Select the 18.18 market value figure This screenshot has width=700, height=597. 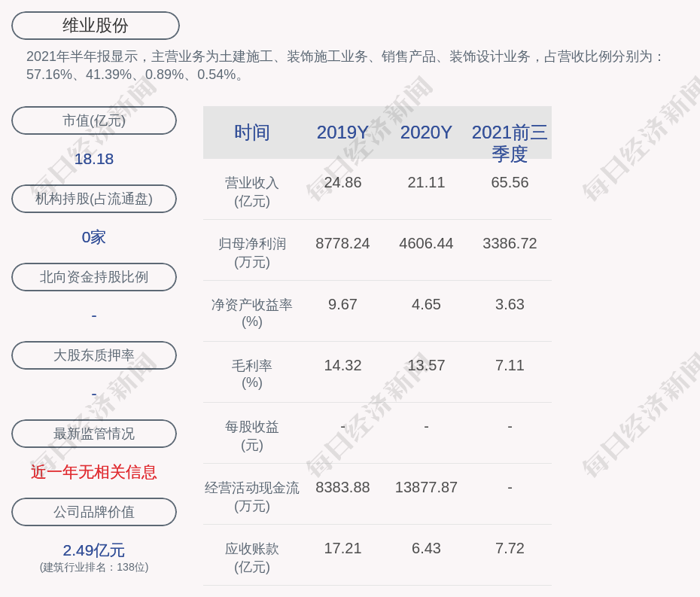coord(94,159)
